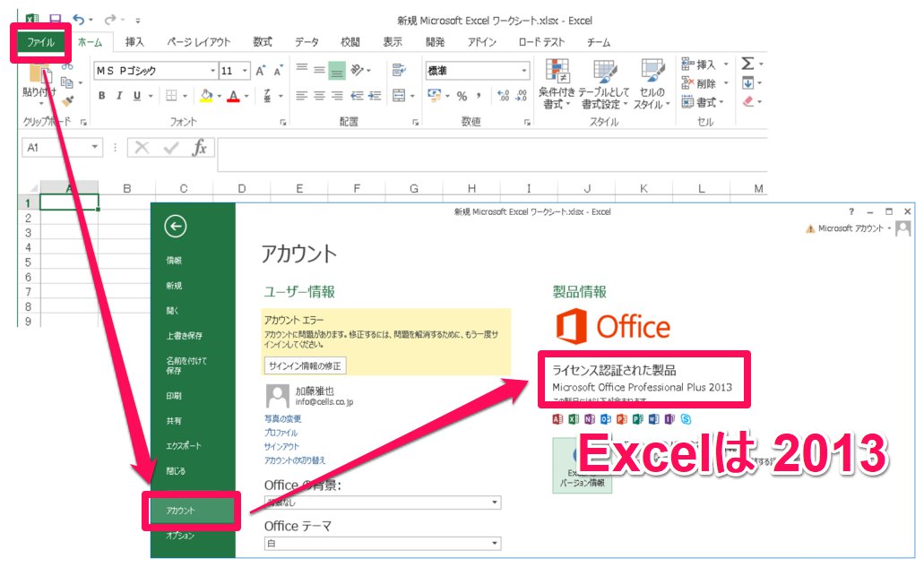This screenshot has width=924, height=567.
Task: Click the back arrow in Account backstage
Action: [176, 227]
